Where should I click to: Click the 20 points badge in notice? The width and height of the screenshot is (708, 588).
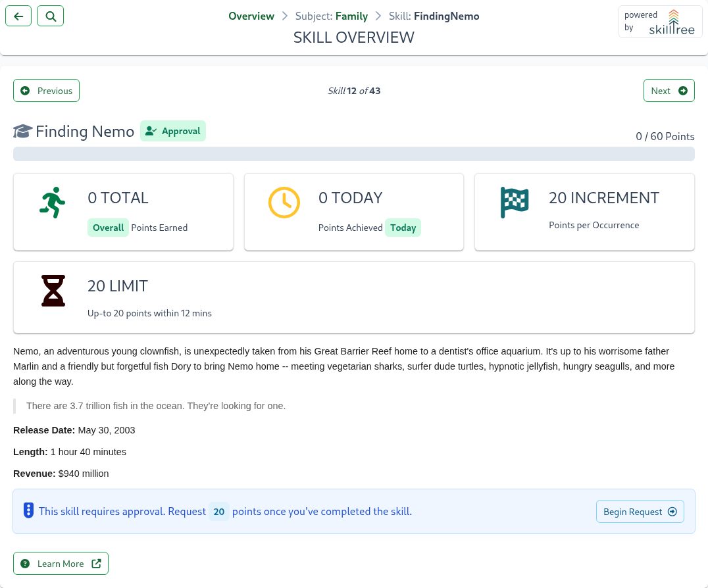click(x=219, y=512)
